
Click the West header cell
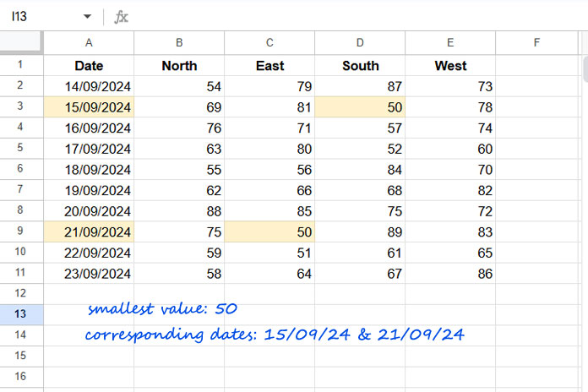tap(450, 66)
